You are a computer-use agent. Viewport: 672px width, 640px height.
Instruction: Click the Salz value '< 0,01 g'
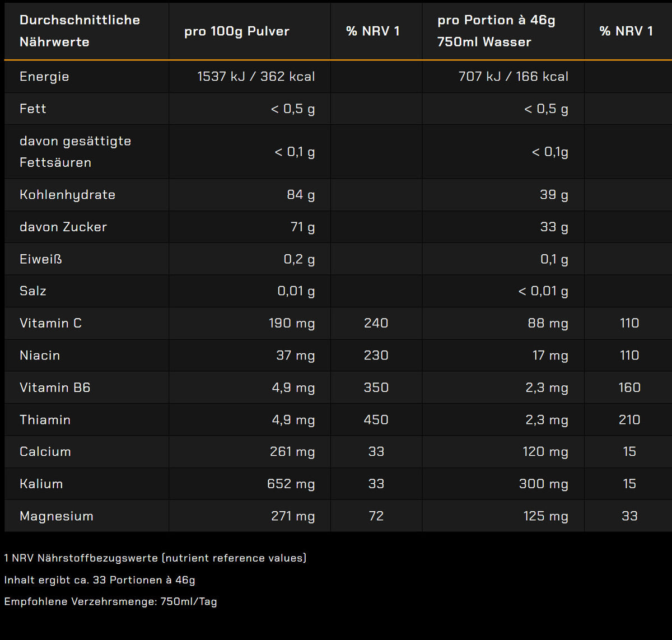coord(544,291)
